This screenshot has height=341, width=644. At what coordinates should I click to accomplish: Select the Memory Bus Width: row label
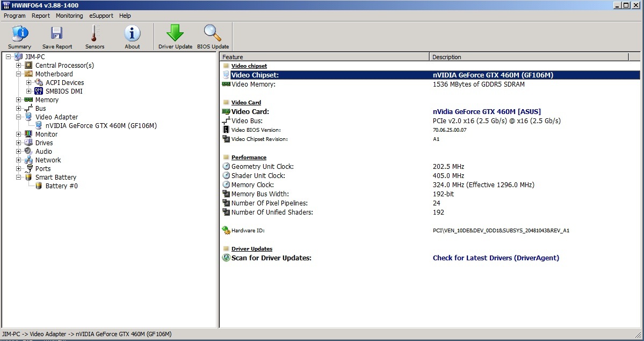click(260, 194)
